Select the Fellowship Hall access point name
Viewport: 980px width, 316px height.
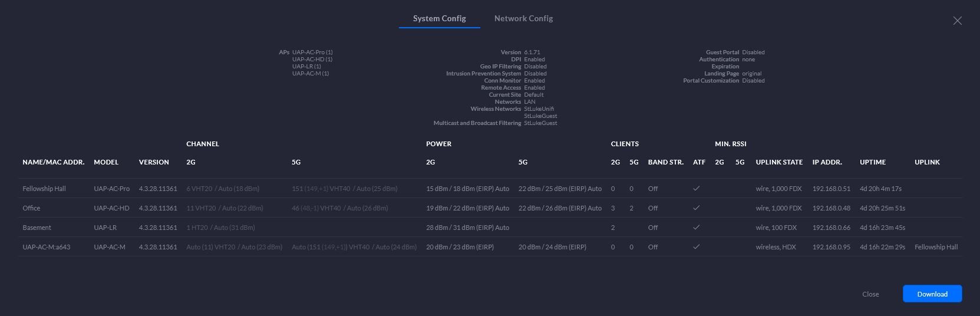pos(44,189)
